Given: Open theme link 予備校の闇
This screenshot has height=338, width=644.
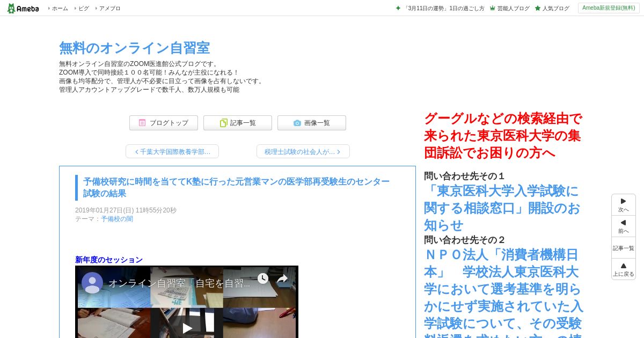Looking at the screenshot, I should [x=117, y=219].
